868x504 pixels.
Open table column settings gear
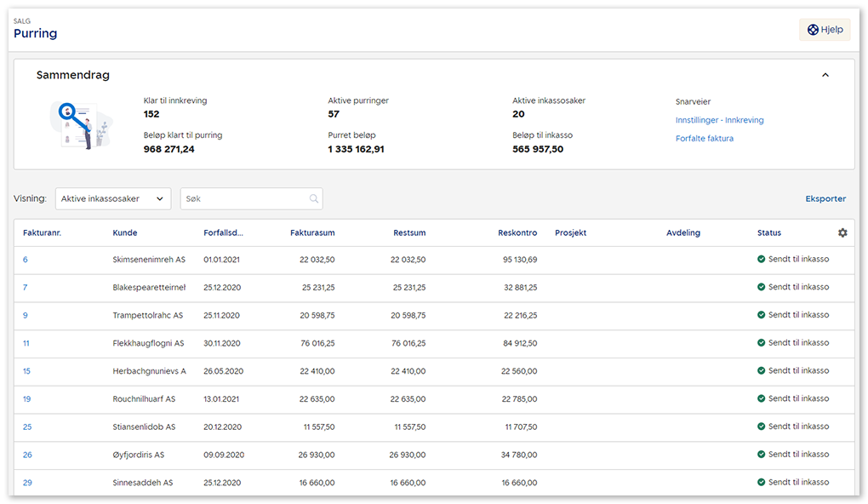tap(842, 233)
